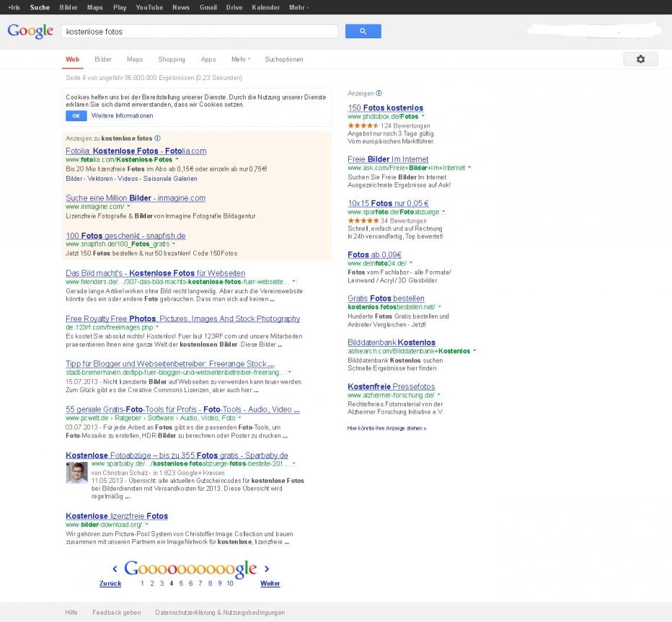Open dropdown arrow beside de.123rf.com URL

point(157,326)
